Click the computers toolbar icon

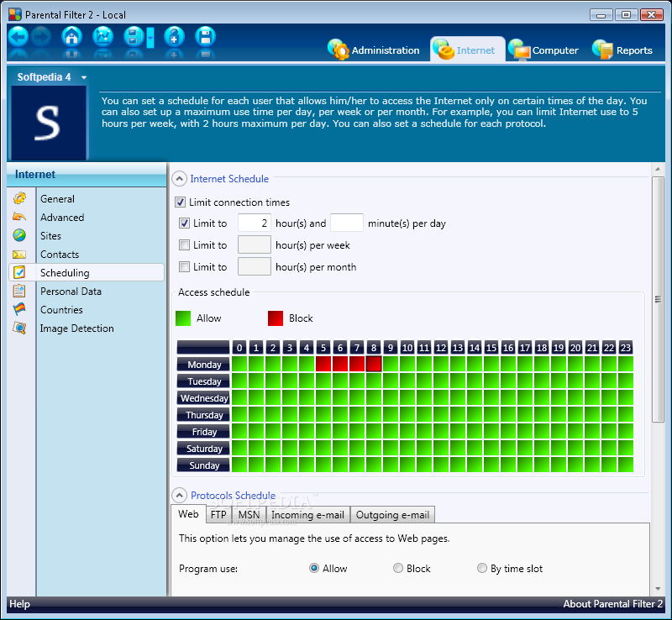coord(134,37)
